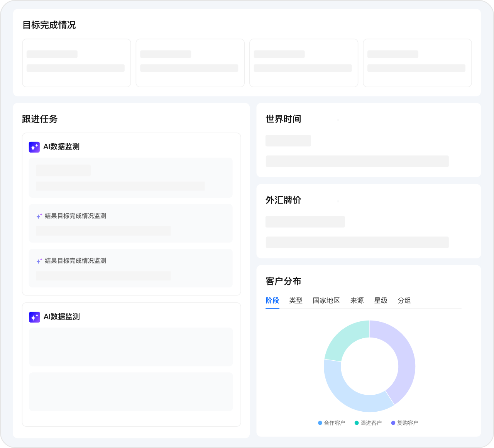Switch to the 国家地区 tab
494x448 pixels.
[327, 300]
